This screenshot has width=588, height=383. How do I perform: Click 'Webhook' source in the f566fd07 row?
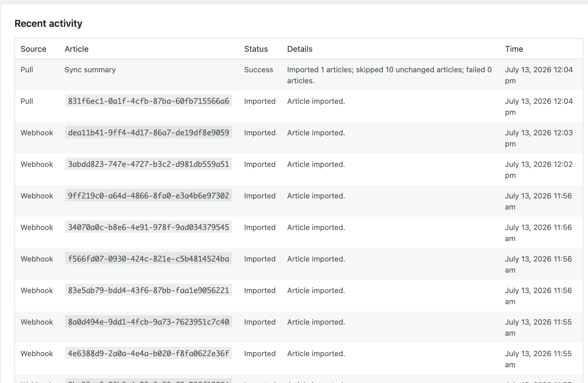(37, 259)
